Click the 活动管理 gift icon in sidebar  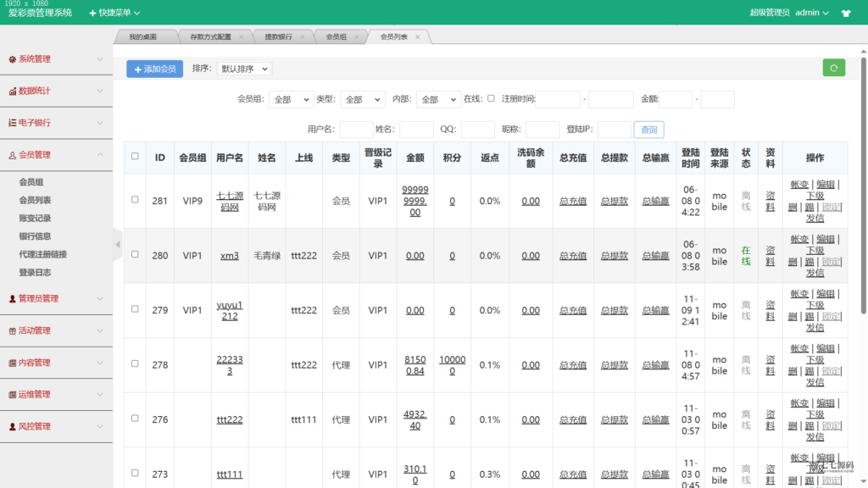pos(12,331)
